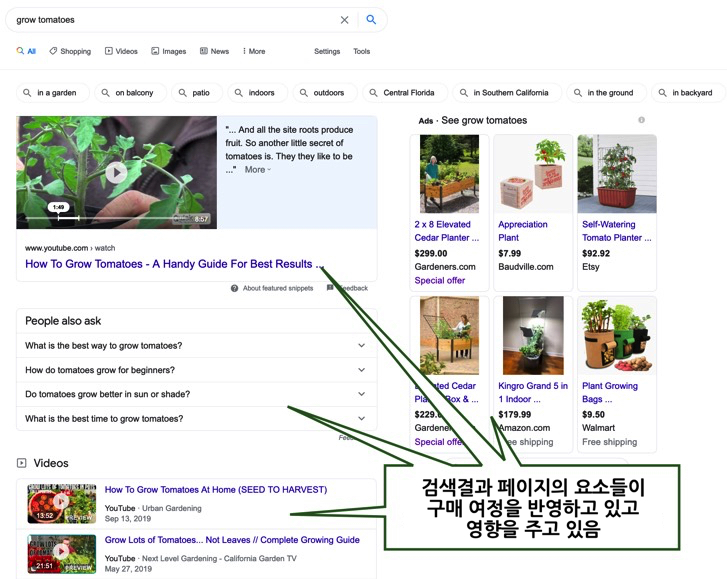Image resolution: width=727 pixels, height=579 pixels.
Task: Switch to the Videos tab
Action: coord(121,51)
